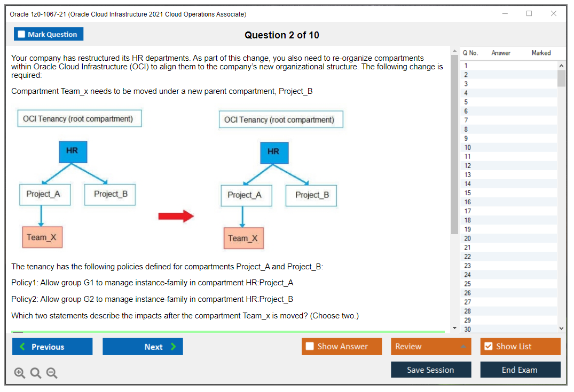This screenshot has height=392, width=574.
Task: Toggle the Mark Question checkbox
Action: point(22,34)
